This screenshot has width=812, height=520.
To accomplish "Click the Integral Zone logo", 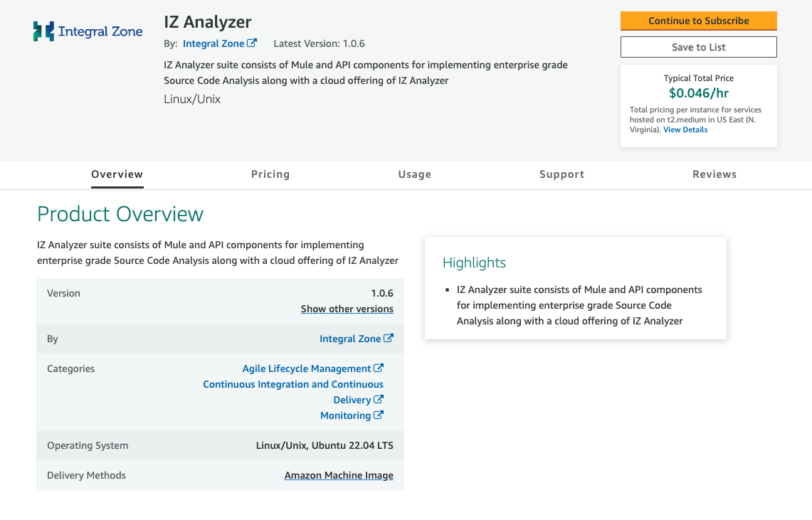I will click(88, 31).
